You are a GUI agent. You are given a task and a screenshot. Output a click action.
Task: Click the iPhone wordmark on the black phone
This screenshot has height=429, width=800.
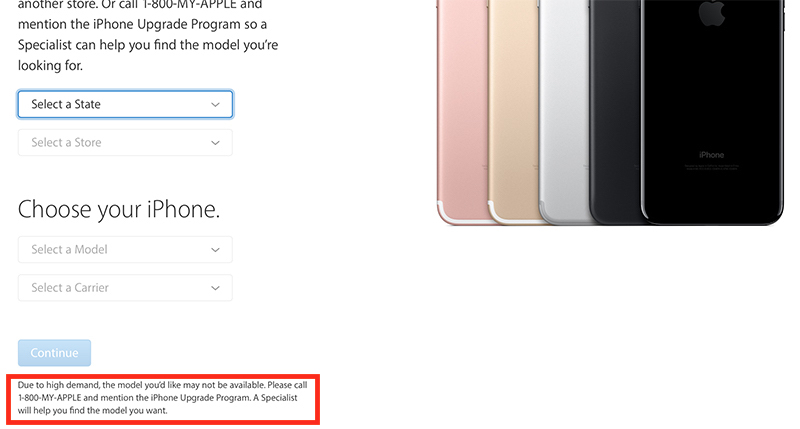pos(711,155)
